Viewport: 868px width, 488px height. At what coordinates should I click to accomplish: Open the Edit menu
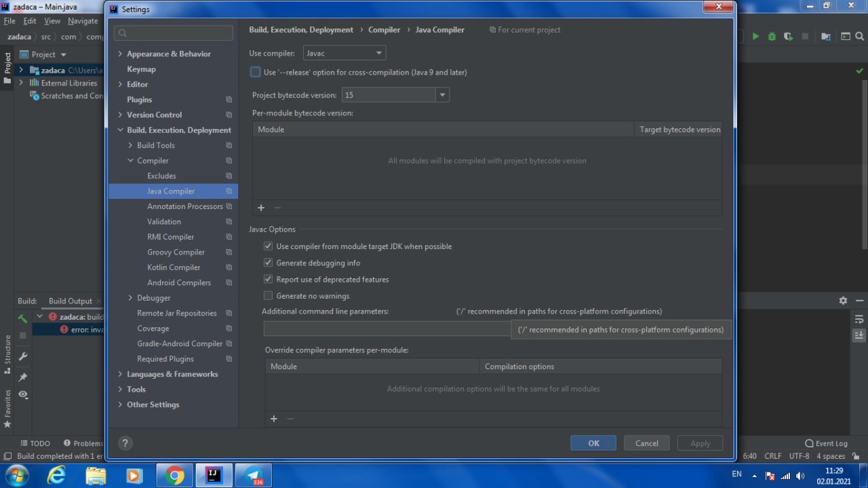tap(30, 21)
